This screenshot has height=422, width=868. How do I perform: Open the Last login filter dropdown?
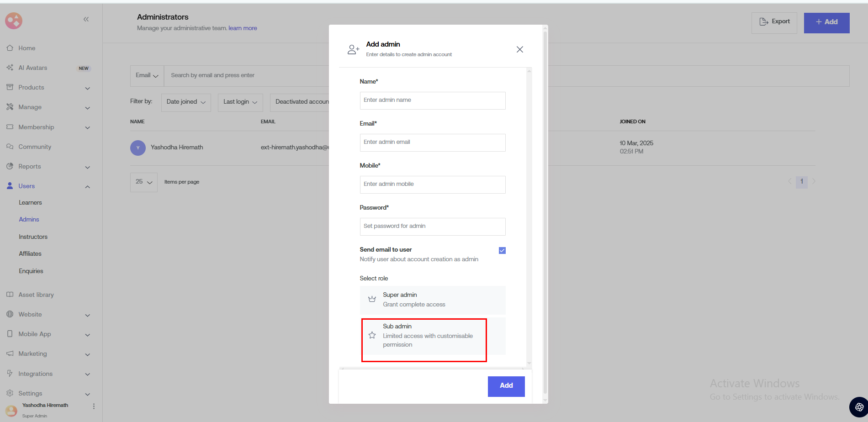tap(240, 102)
